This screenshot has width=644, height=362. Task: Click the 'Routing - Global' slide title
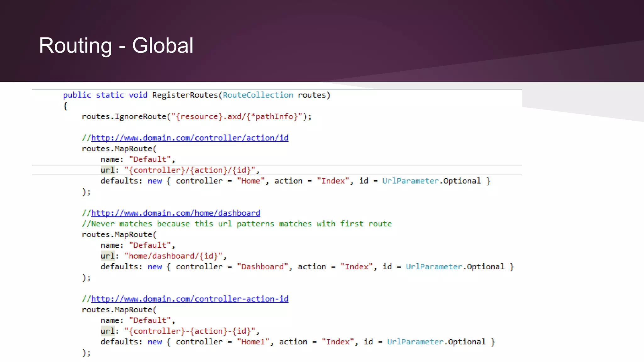pos(116,46)
